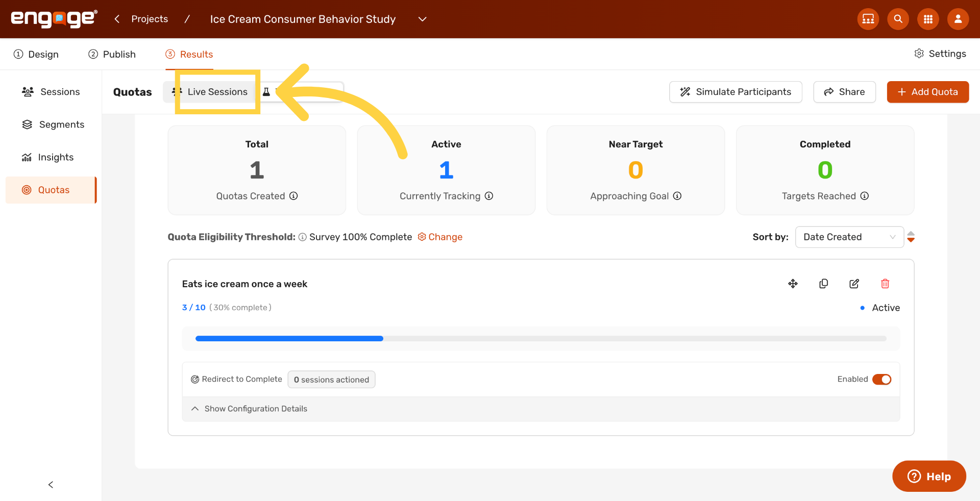Open Settings with gear icon
This screenshot has width=980, height=501.
(x=940, y=54)
